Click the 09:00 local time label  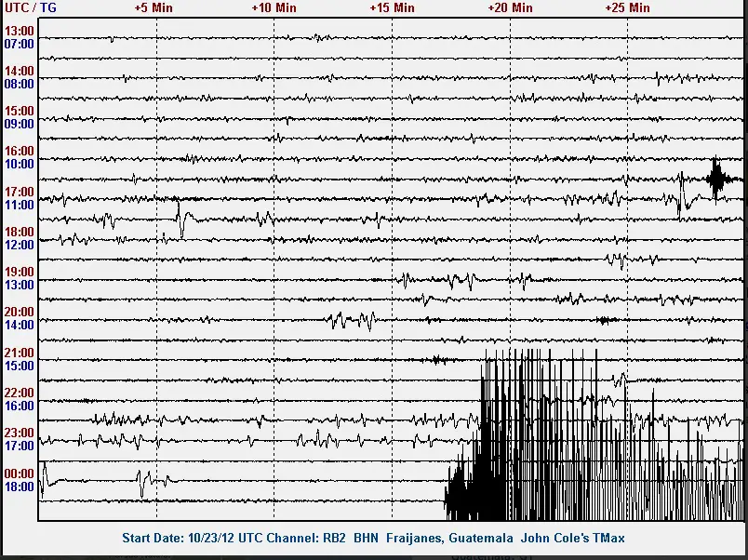[x=20, y=124]
